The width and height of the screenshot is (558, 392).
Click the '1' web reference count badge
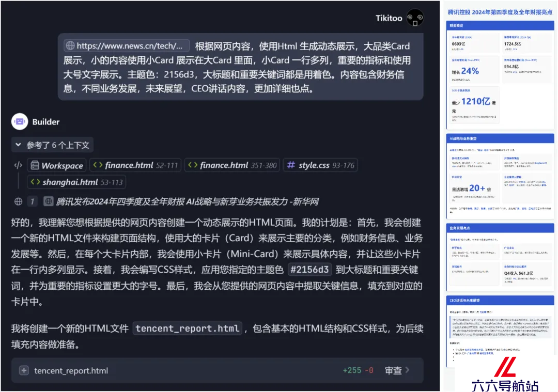32,202
